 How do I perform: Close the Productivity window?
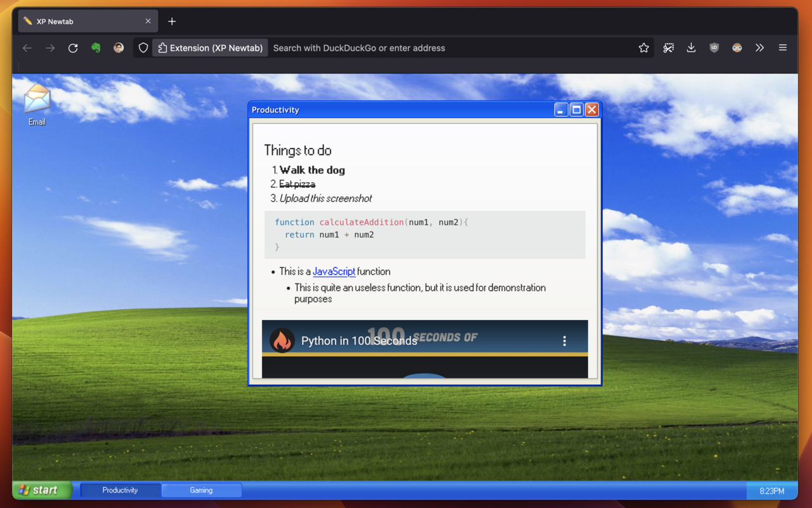click(x=592, y=110)
